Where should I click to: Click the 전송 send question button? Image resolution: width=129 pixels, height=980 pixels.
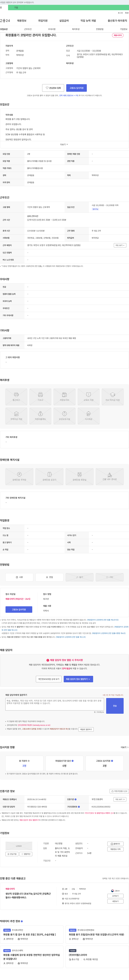coord(115,706)
